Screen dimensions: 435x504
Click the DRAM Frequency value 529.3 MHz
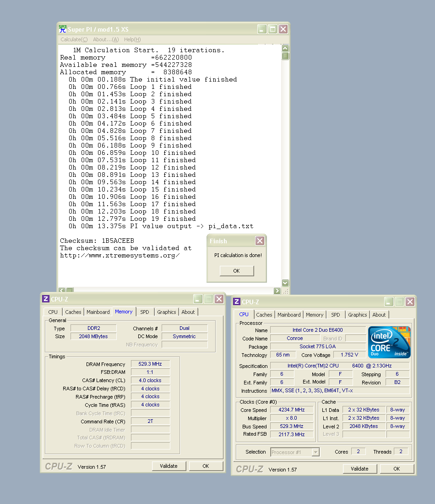pyautogui.click(x=150, y=364)
